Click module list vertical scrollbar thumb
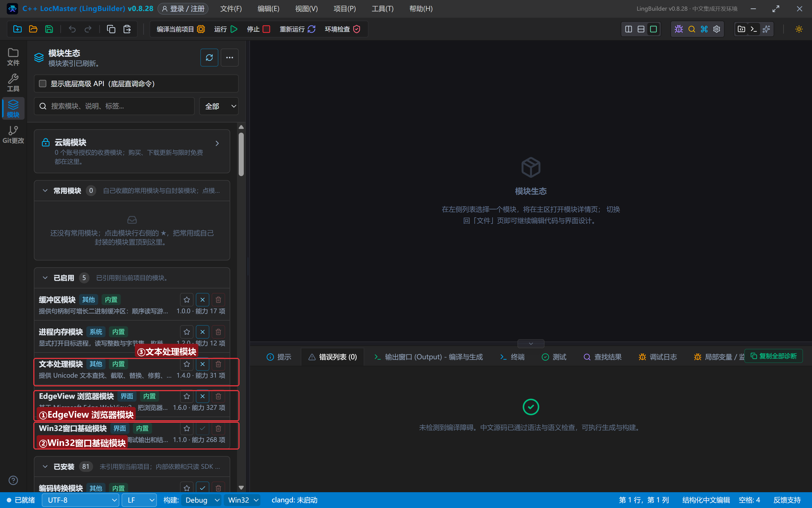Image resolution: width=812 pixels, height=508 pixels. 241,154
